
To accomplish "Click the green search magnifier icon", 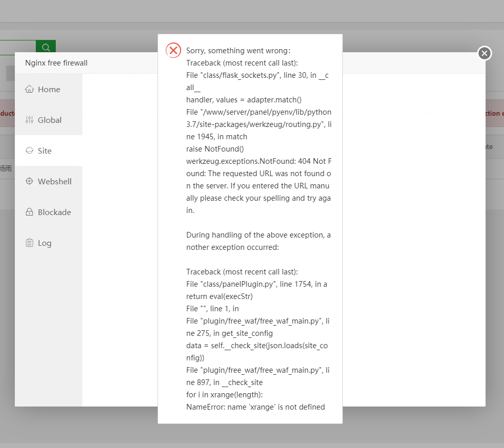I will (x=46, y=47).
